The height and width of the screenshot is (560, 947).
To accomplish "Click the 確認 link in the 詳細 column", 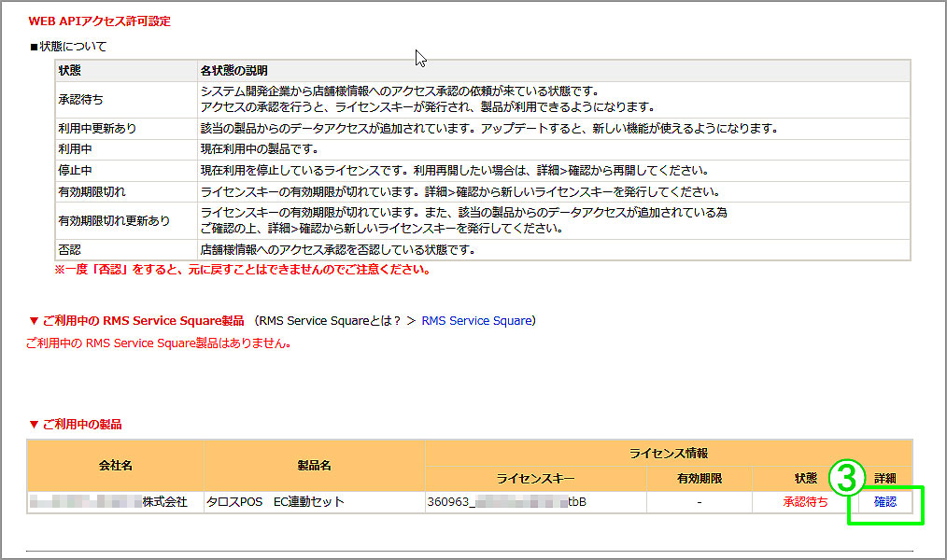I will (883, 501).
